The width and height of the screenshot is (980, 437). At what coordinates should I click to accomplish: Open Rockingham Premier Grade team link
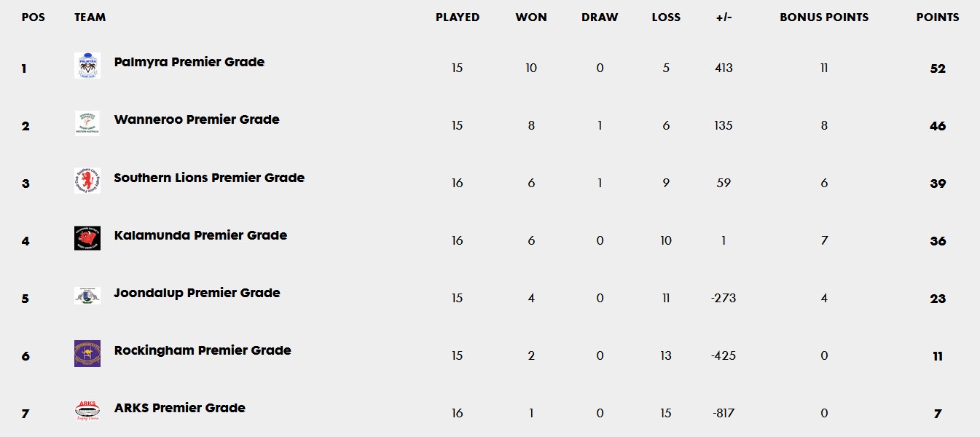pos(203,350)
